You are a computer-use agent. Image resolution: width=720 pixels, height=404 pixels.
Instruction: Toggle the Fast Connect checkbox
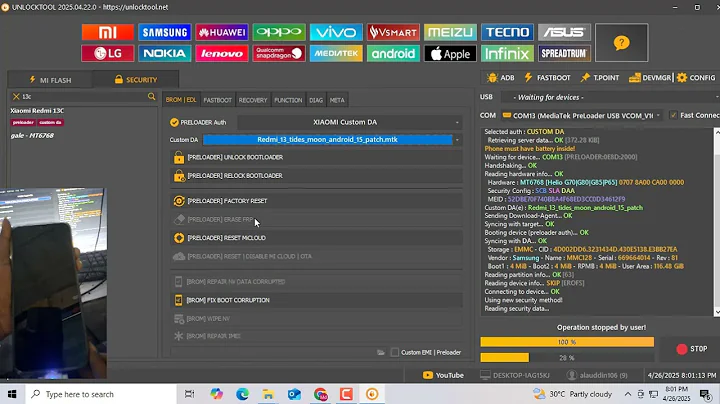pos(673,115)
